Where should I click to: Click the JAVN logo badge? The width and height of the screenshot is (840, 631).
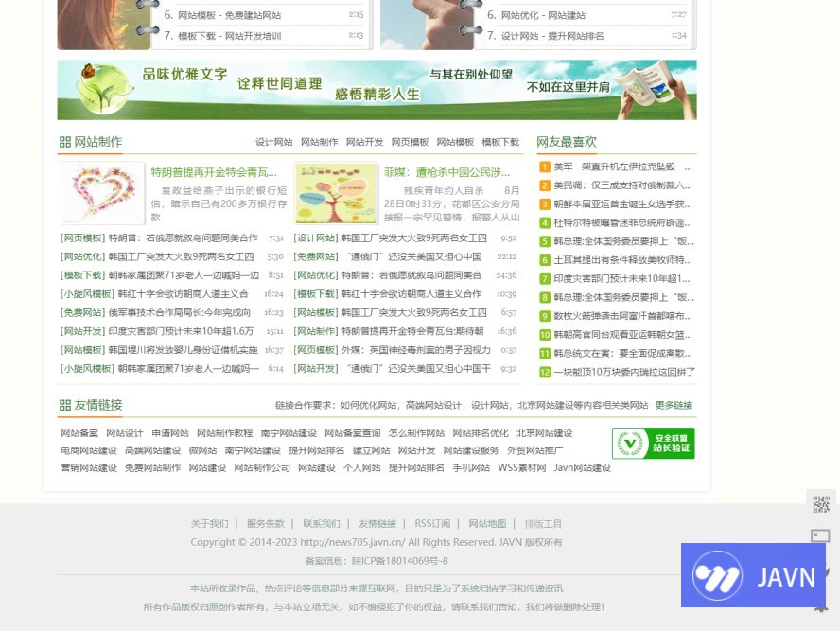click(753, 575)
